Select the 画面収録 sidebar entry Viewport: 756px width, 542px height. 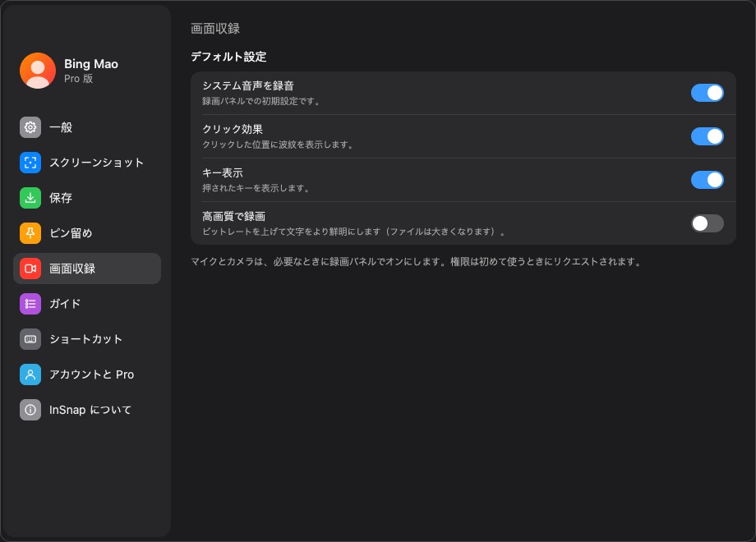tap(87, 269)
